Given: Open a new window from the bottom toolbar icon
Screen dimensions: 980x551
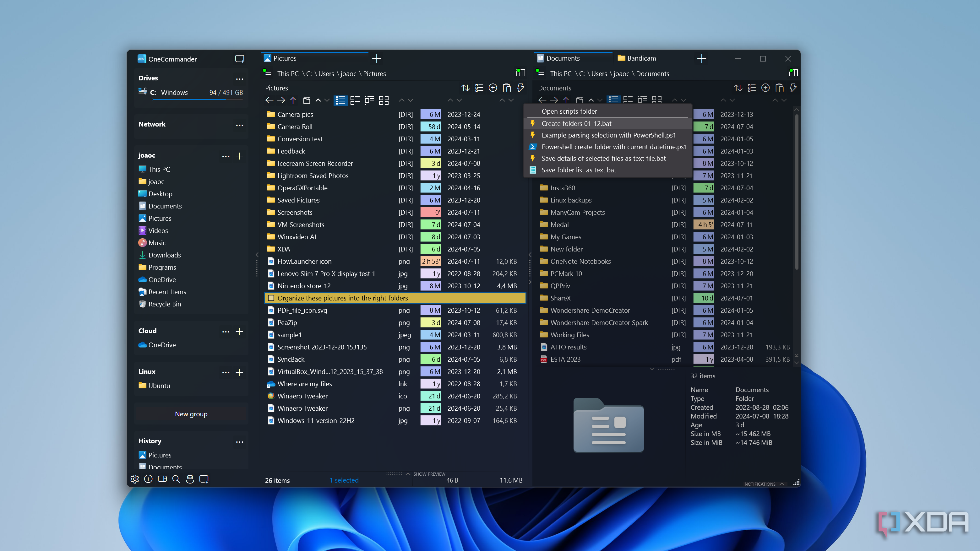Looking at the screenshot, I should click(204, 479).
